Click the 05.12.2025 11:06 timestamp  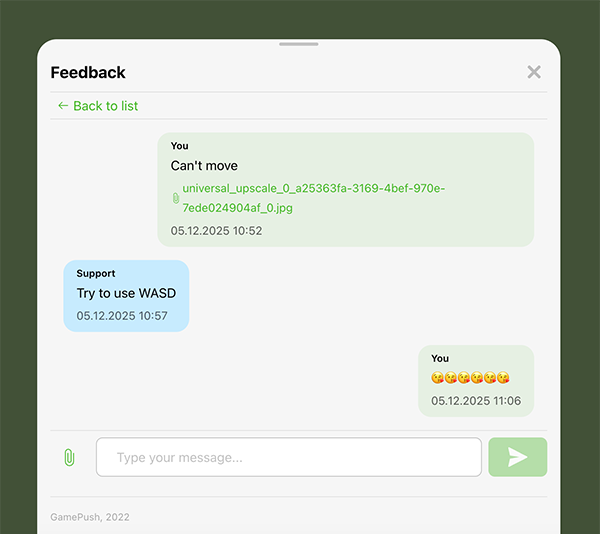476,400
